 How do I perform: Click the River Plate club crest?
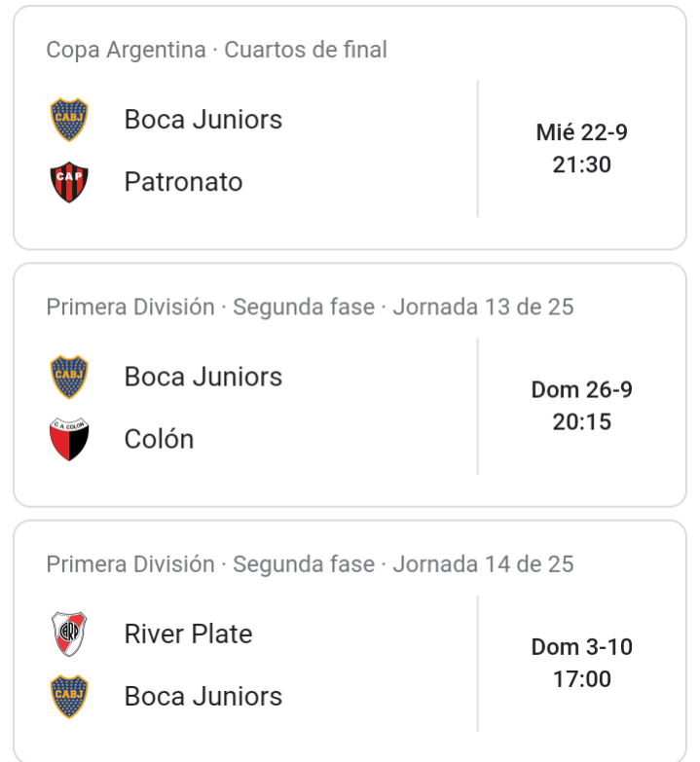pyautogui.click(x=69, y=634)
